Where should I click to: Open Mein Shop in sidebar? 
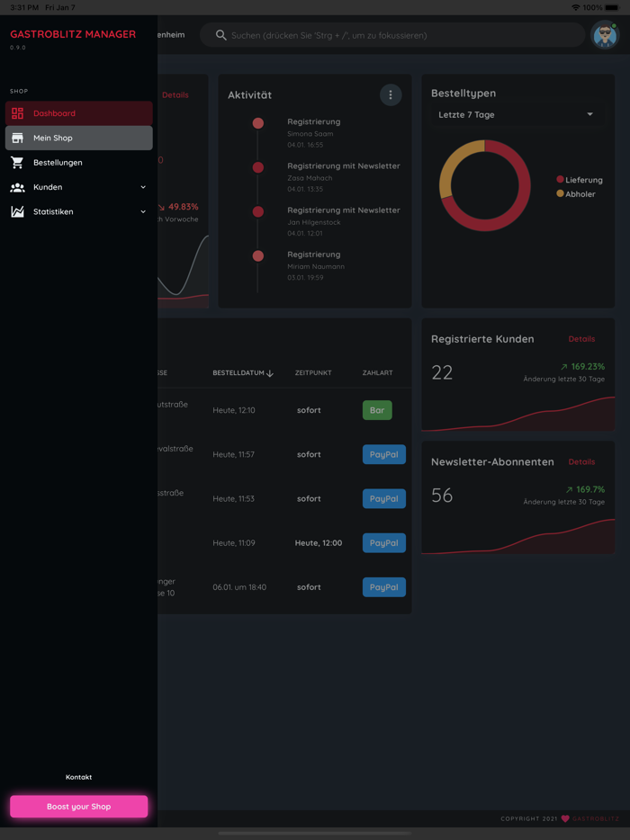point(79,139)
